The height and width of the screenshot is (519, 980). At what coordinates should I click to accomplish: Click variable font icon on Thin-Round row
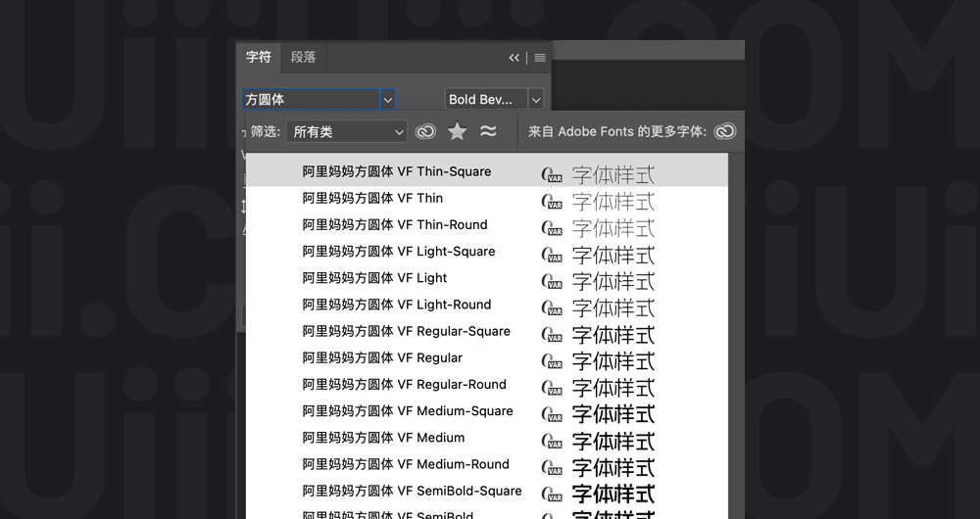[551, 228]
